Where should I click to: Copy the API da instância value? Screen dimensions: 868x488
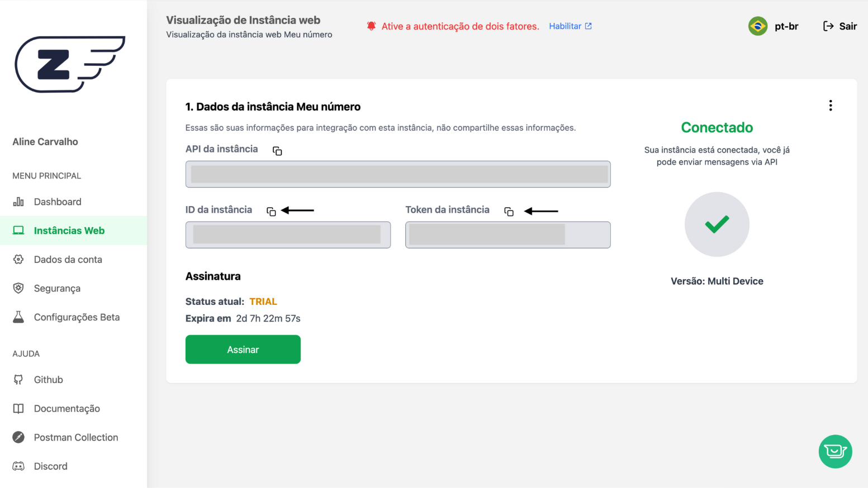coord(277,151)
